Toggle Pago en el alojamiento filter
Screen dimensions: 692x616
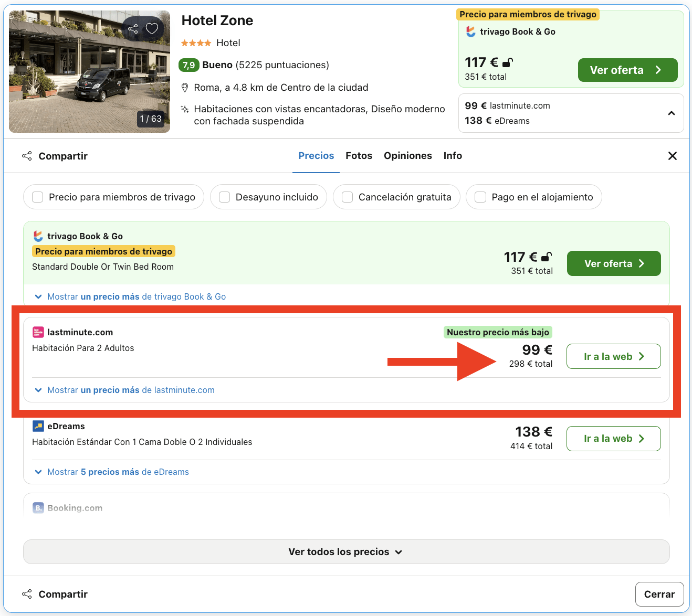(x=480, y=197)
